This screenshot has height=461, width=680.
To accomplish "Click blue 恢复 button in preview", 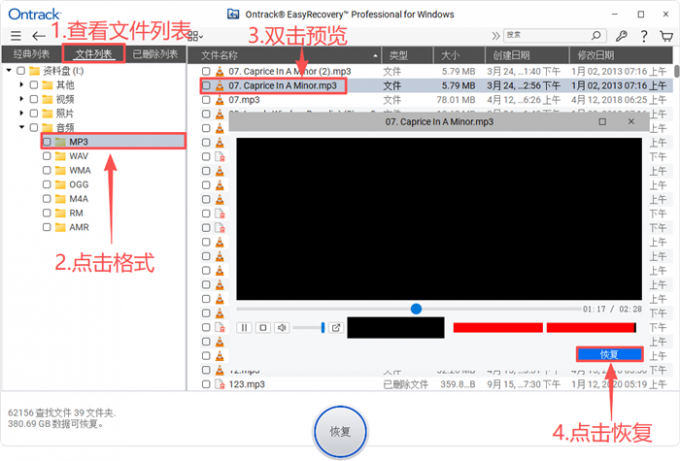I will point(609,354).
